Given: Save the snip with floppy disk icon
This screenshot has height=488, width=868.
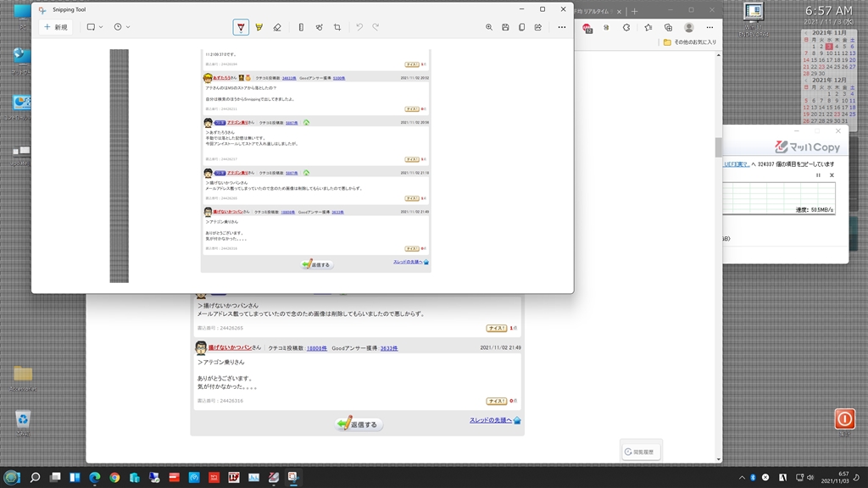Looking at the screenshot, I should click(x=505, y=27).
